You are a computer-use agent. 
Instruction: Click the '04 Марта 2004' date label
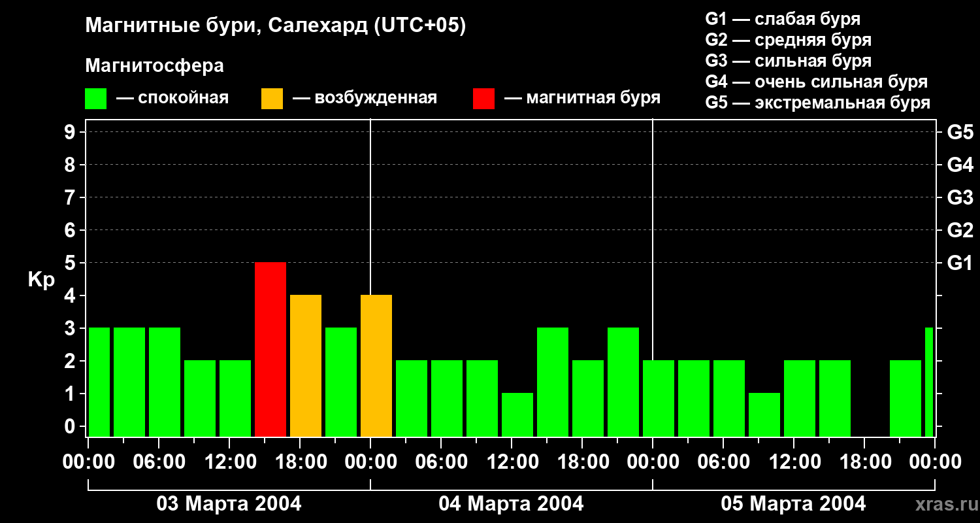[x=511, y=503]
